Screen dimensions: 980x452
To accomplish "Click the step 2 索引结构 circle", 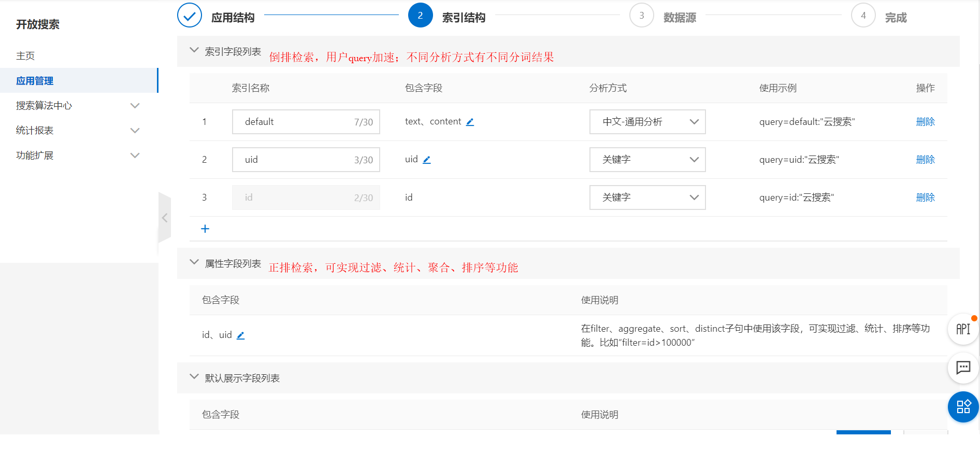I will coord(420,16).
